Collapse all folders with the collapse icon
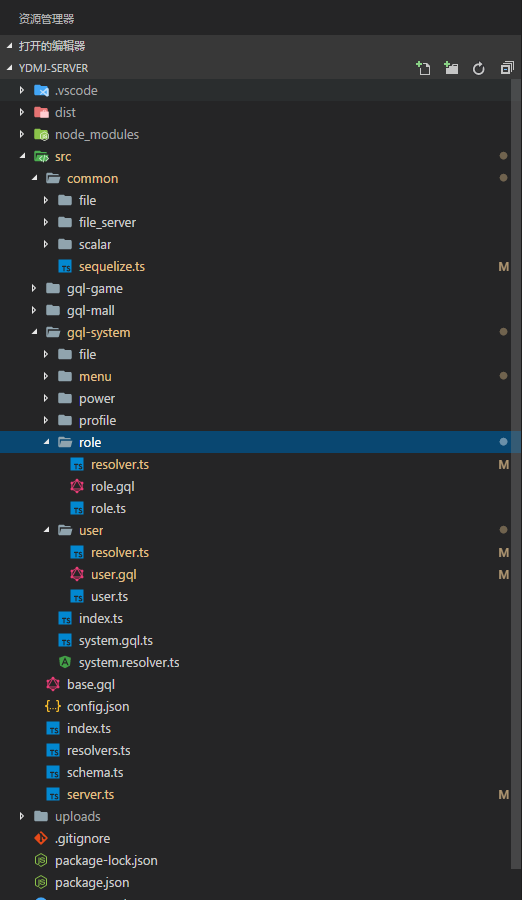The height and width of the screenshot is (900, 522). pyautogui.click(x=507, y=68)
